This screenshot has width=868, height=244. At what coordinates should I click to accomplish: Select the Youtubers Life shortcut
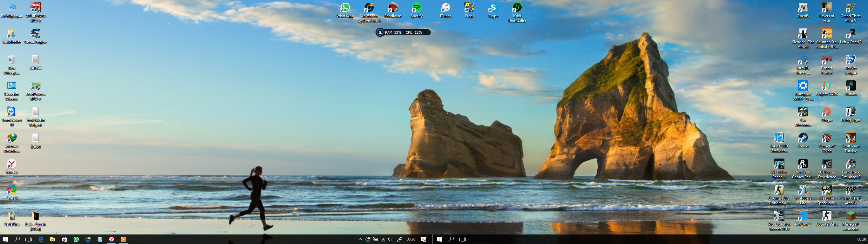coord(803,195)
